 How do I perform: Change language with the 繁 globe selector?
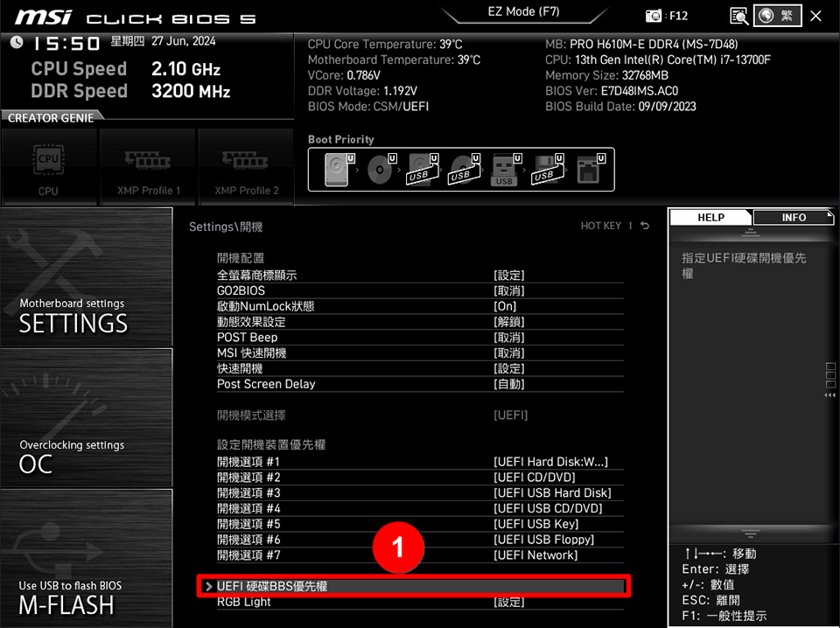[x=777, y=15]
